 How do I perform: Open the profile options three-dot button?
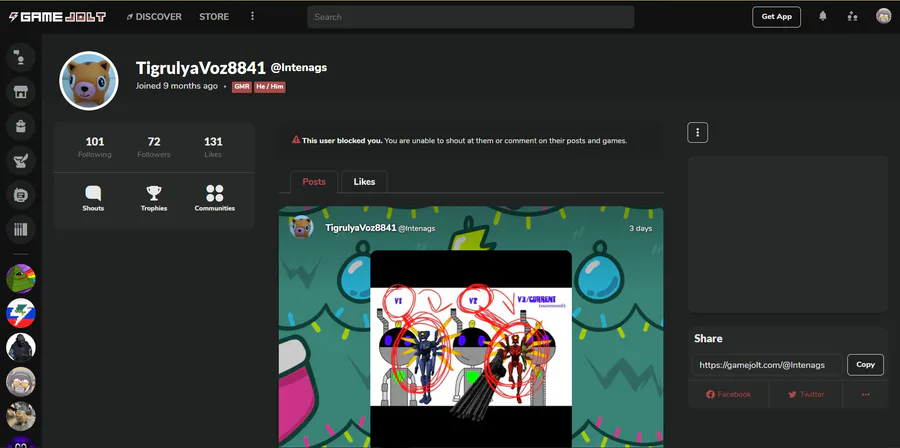coord(697,133)
